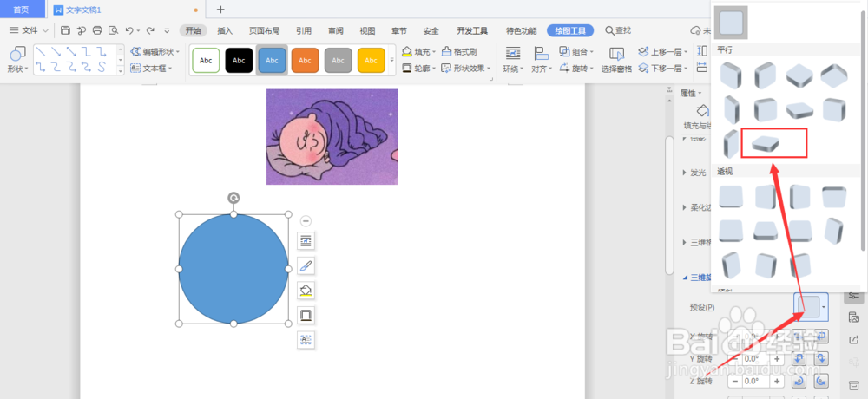Decrease Z rotation with minus stepper
Viewport: 868px width, 399px height.
point(734,382)
